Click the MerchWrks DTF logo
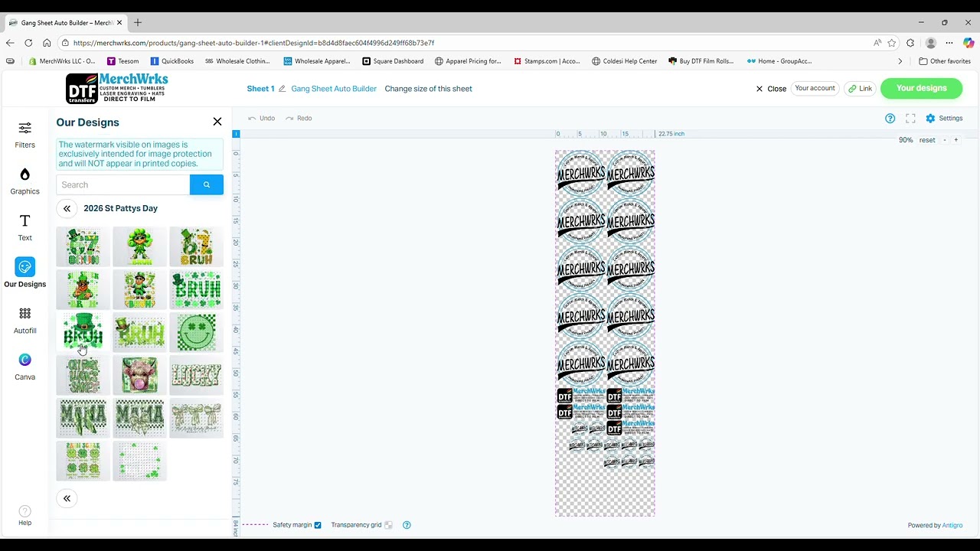Image resolution: width=980 pixels, height=551 pixels. 116,88
